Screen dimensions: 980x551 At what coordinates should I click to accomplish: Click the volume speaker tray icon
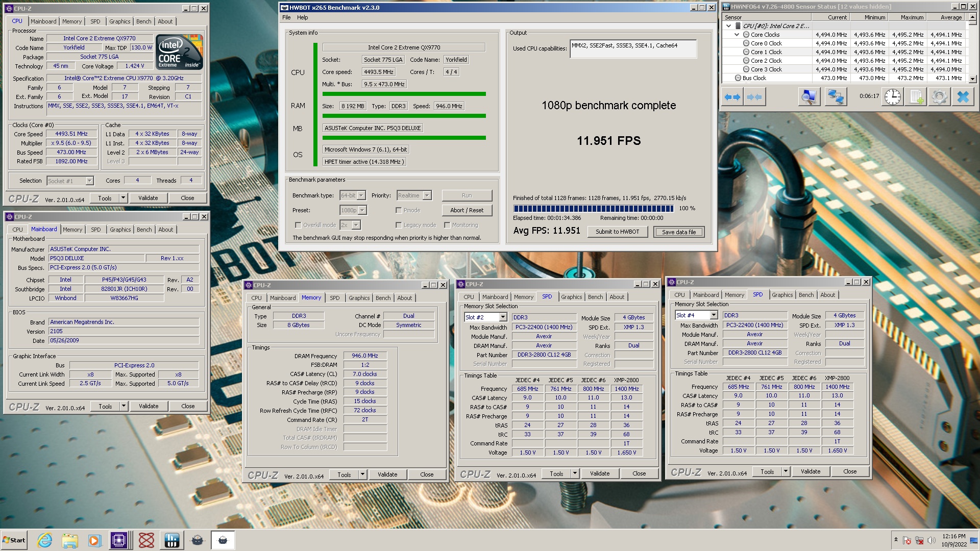coord(931,540)
